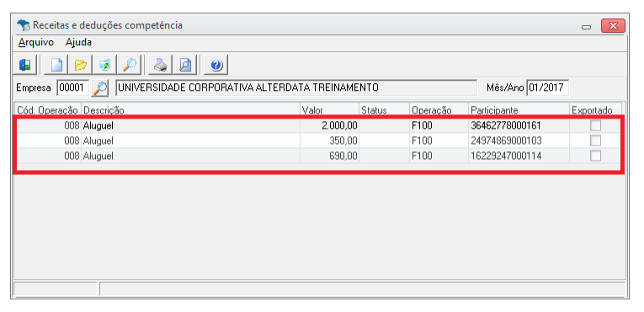Click the company name field UNIVERSIDADE CORPORATIVA
Screen dimensions: 644x312
click(296, 87)
